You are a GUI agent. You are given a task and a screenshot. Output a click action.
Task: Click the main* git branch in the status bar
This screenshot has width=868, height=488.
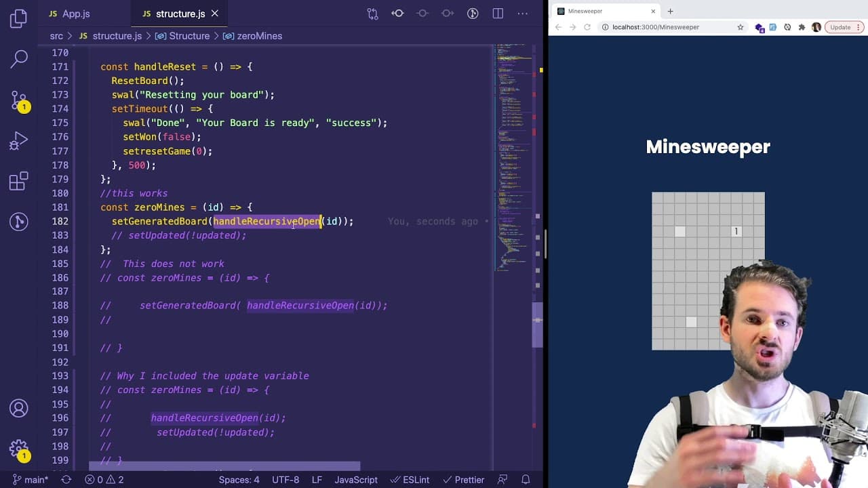pos(31,480)
